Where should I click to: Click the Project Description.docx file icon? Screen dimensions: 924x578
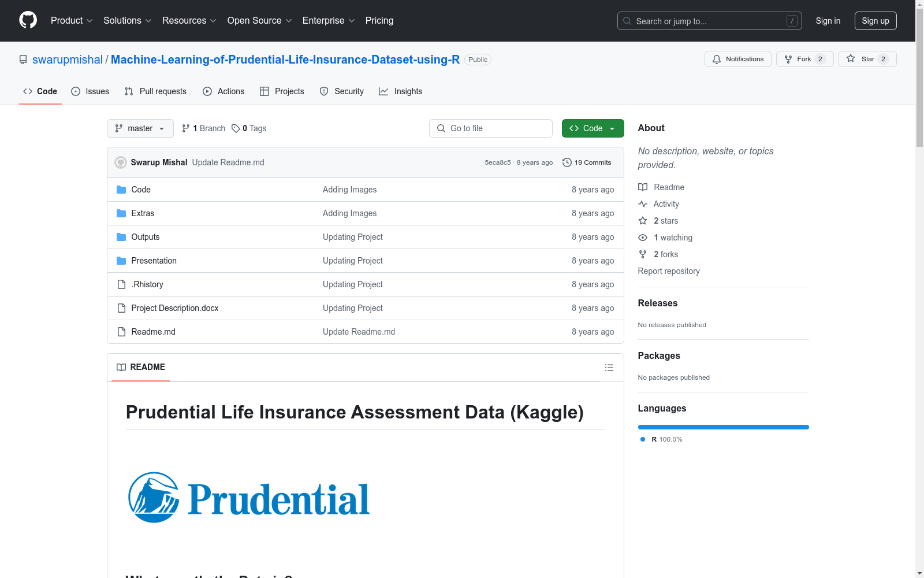pyautogui.click(x=121, y=308)
